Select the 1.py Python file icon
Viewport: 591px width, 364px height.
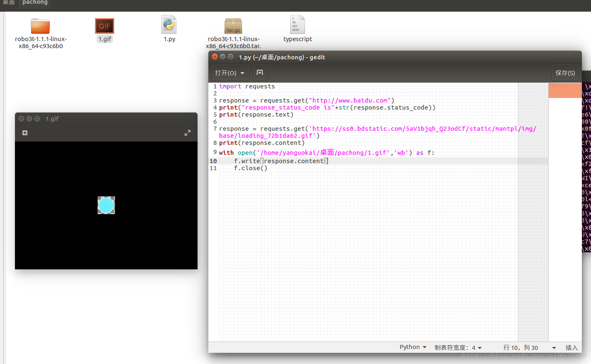tap(169, 24)
